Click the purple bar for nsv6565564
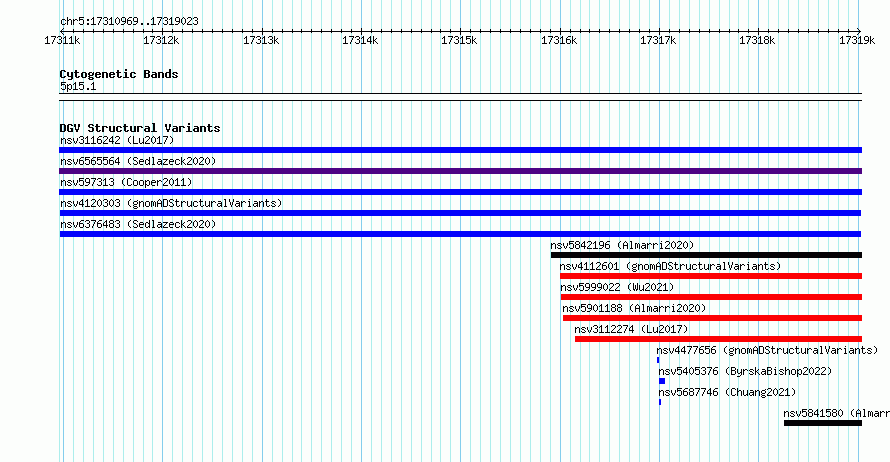Image resolution: width=890 pixels, height=462 pixels. (x=460, y=171)
